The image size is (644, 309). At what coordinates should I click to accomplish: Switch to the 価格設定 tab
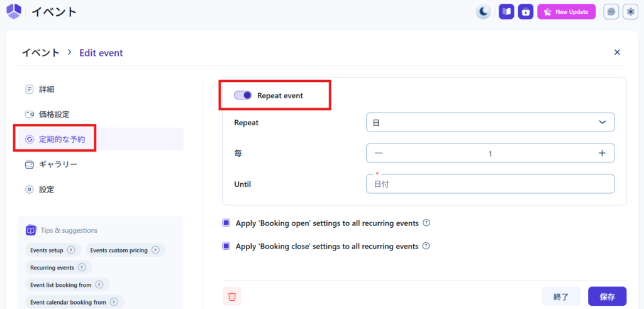tap(53, 114)
